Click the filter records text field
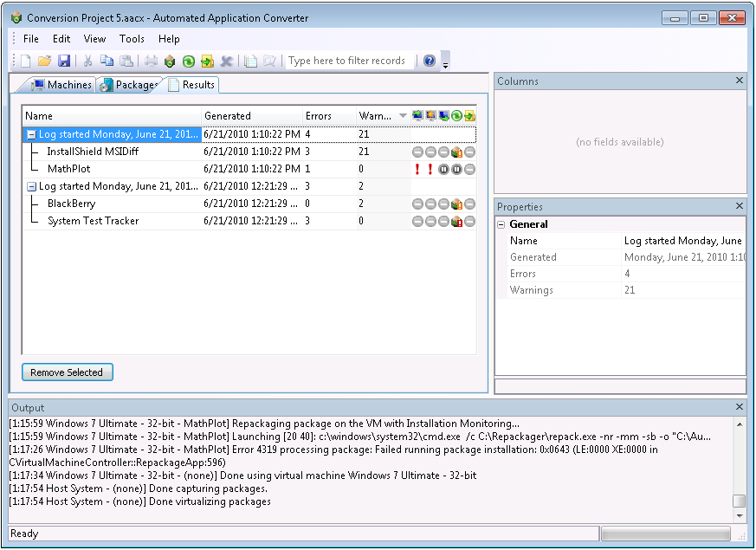This screenshot has width=756, height=550. coord(348,61)
